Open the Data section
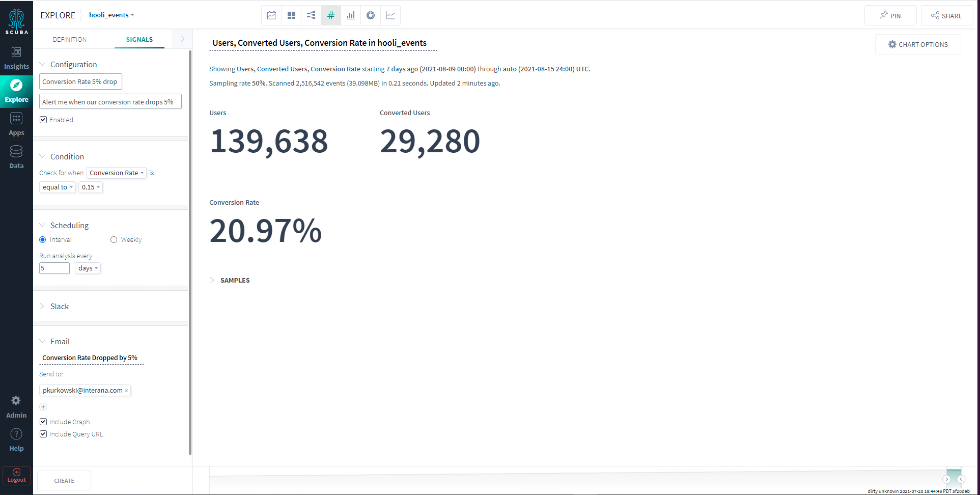This screenshot has width=980, height=495. pyautogui.click(x=16, y=158)
